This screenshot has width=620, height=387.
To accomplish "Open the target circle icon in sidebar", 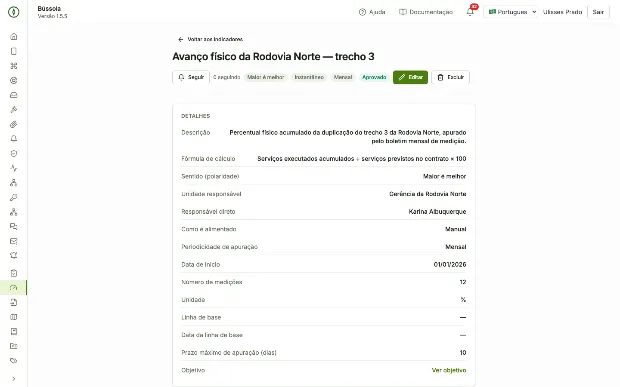I will click(x=13, y=81).
